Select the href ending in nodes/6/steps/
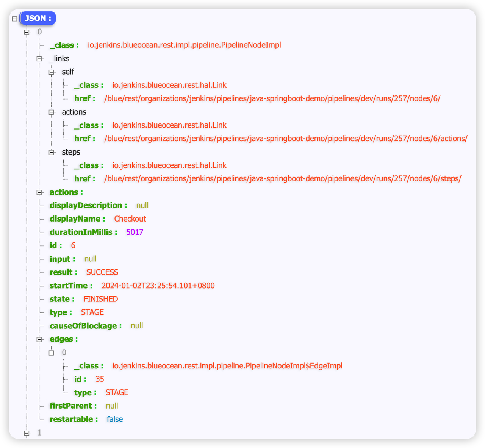The width and height of the screenshot is (485, 448). 283,179
